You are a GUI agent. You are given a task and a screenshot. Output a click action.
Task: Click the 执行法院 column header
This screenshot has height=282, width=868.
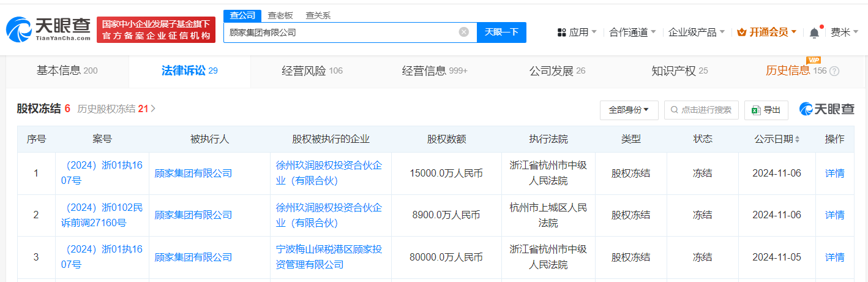point(548,139)
